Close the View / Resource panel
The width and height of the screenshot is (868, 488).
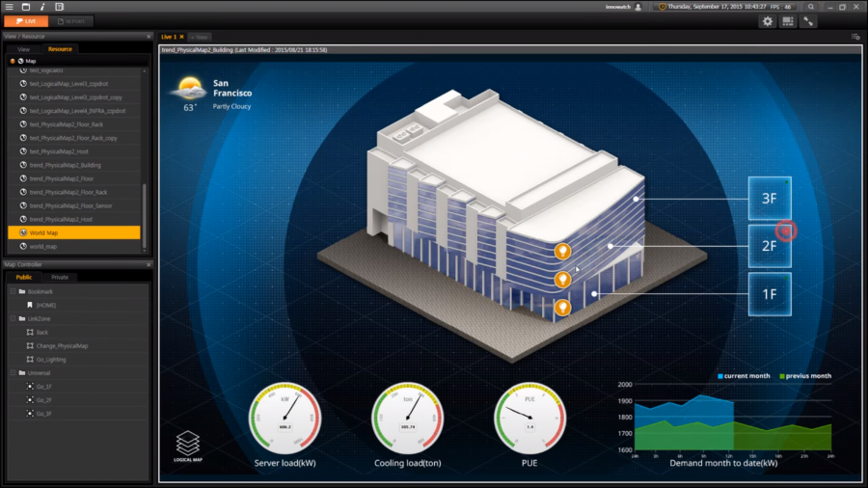click(x=149, y=36)
